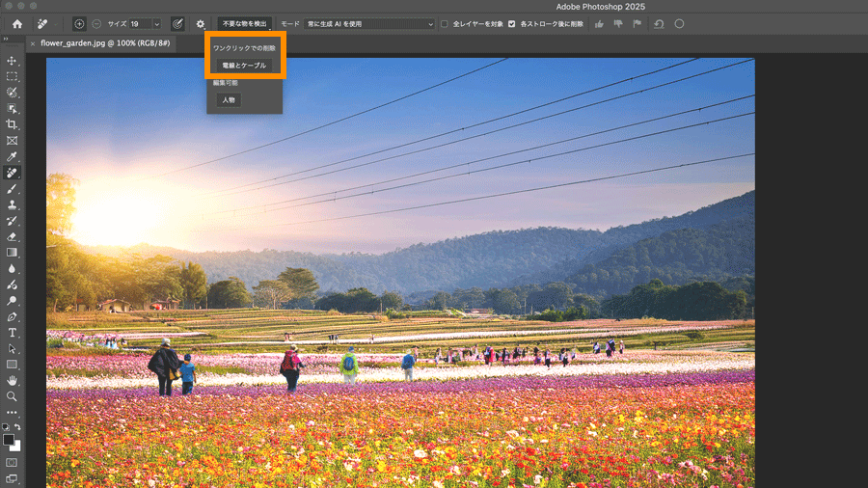This screenshot has height=488, width=868.
Task: Select the Quick Selection tool
Action: [x=12, y=93]
